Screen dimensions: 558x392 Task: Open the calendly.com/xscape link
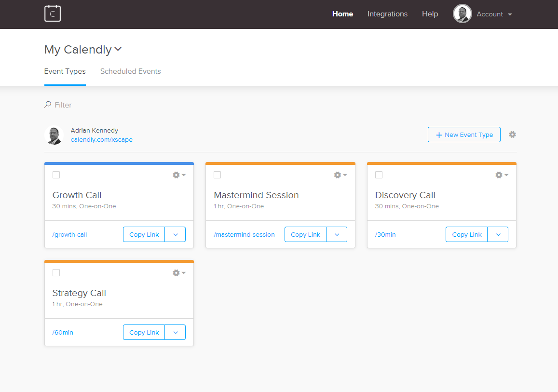click(x=101, y=140)
